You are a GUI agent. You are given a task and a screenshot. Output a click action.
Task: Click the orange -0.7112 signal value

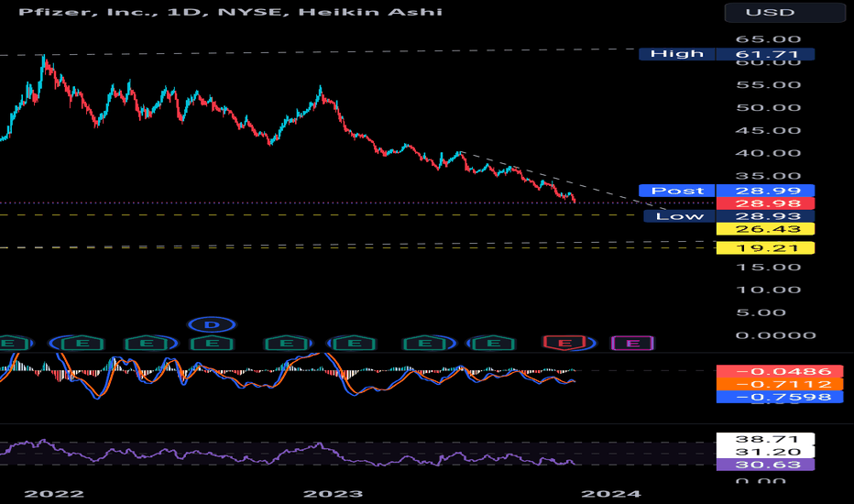[780, 384]
